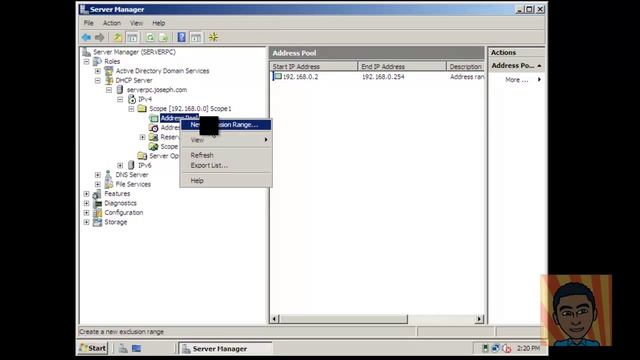
Task: Open View submenu in context menu
Action: (x=226, y=140)
